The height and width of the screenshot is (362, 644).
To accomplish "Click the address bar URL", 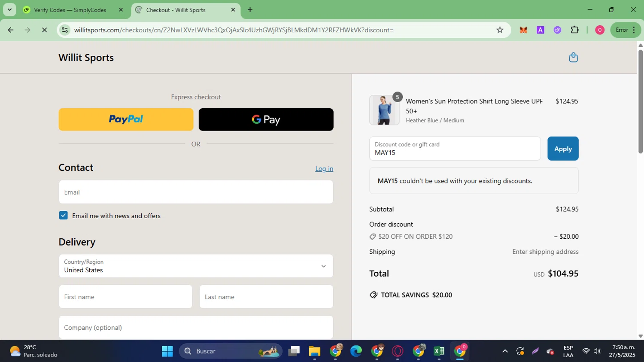I will pos(234,30).
